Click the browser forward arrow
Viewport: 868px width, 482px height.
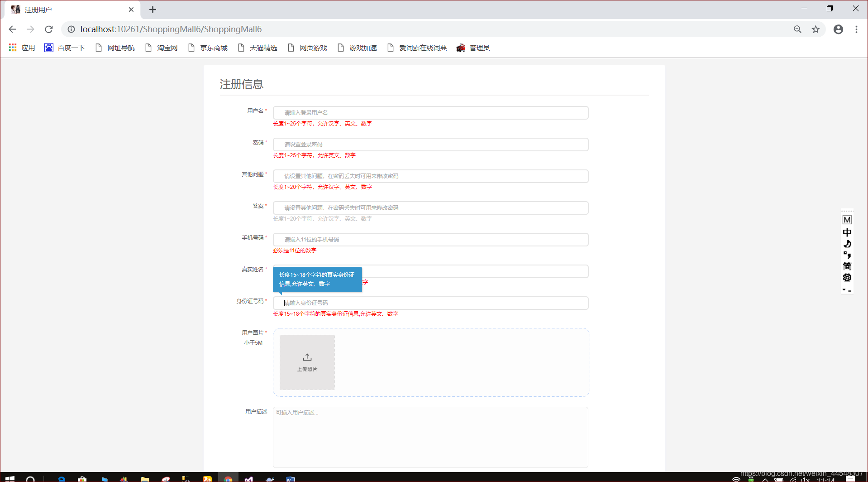30,29
